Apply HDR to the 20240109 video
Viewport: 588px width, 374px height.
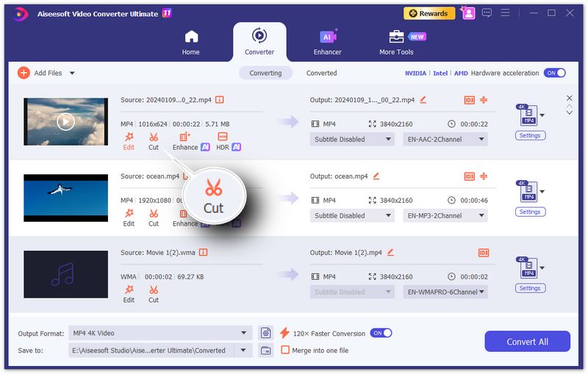coord(228,141)
